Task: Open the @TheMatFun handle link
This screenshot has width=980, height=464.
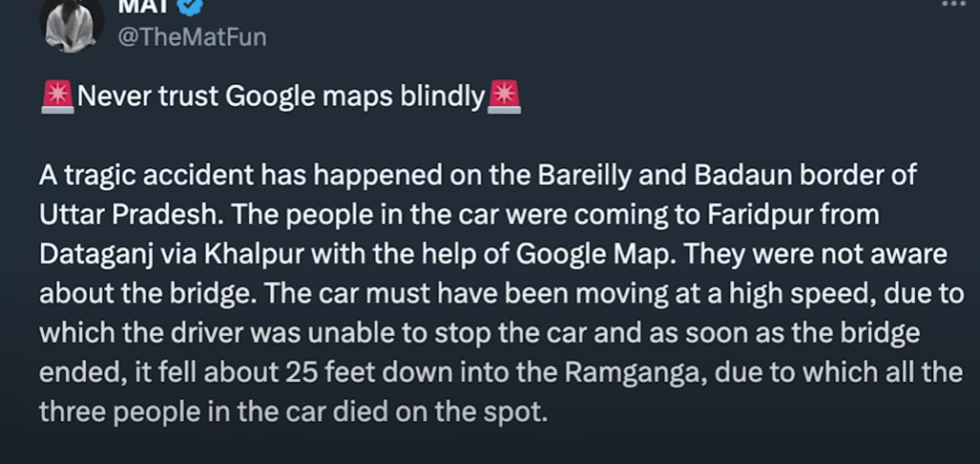Action: coord(191,37)
